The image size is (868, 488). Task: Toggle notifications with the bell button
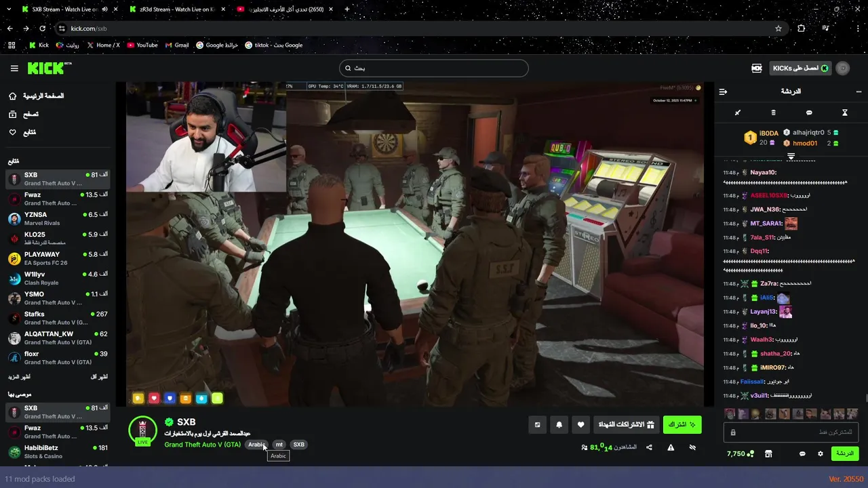[x=559, y=425]
